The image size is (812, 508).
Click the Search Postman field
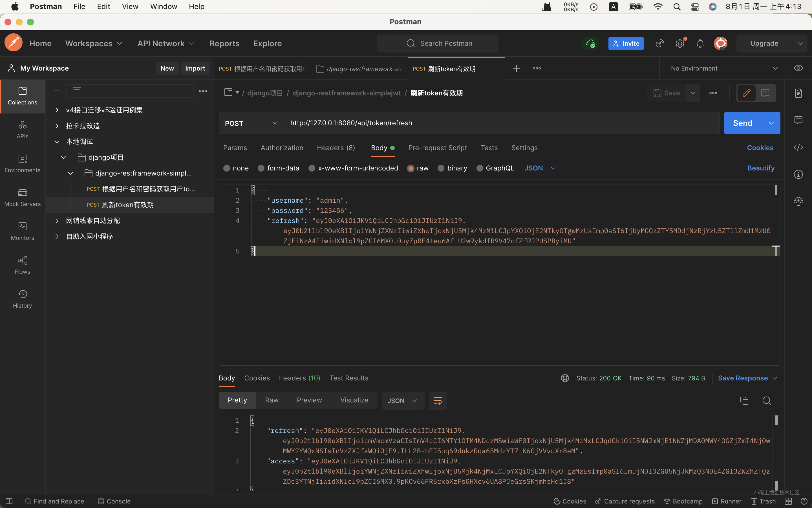437,43
